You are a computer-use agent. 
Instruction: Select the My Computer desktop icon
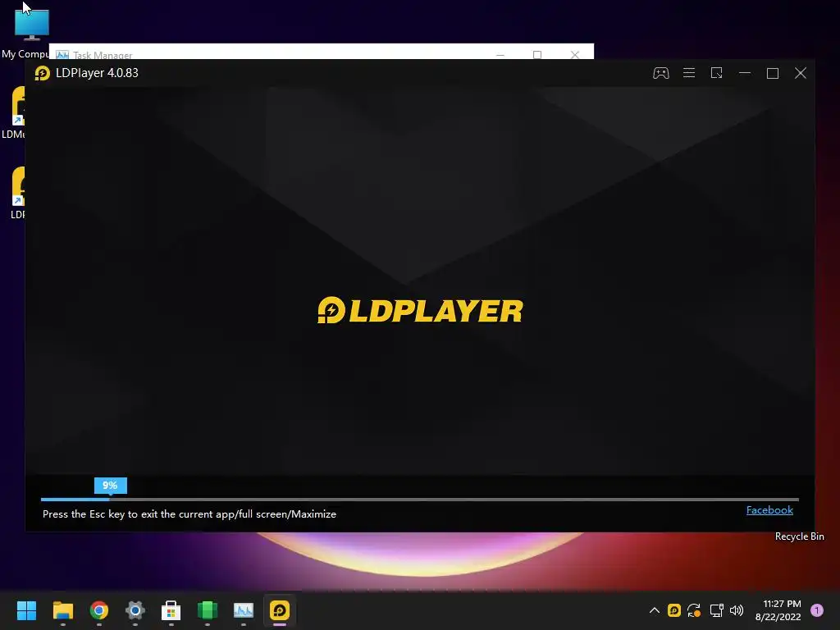pos(31,32)
